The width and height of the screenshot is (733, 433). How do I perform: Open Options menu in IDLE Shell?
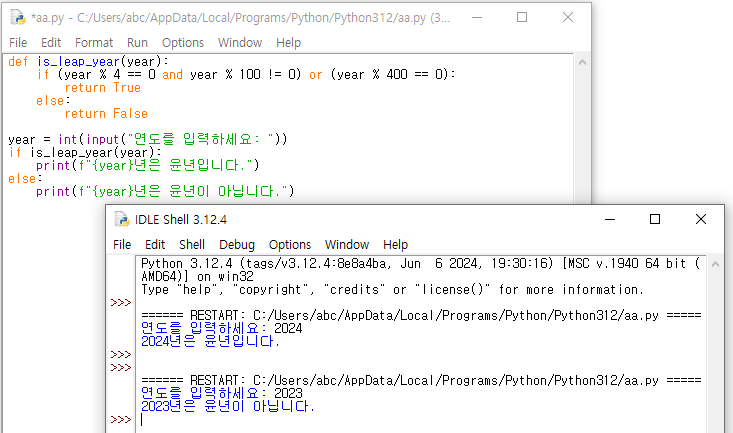click(x=289, y=245)
